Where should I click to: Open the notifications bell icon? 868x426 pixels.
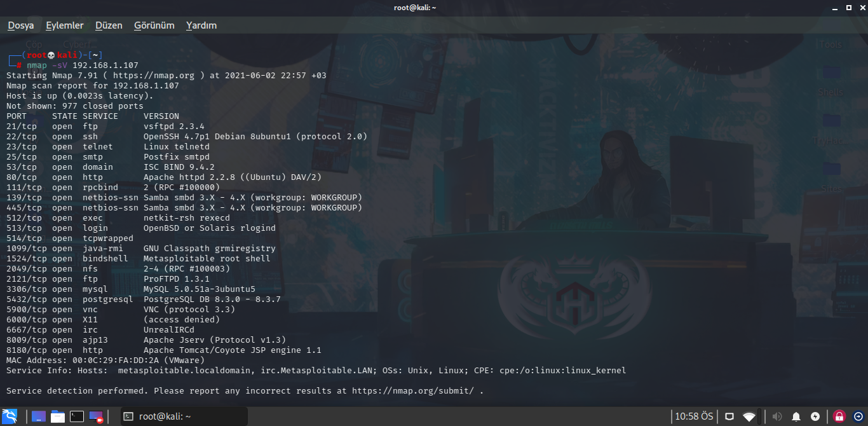(796, 416)
